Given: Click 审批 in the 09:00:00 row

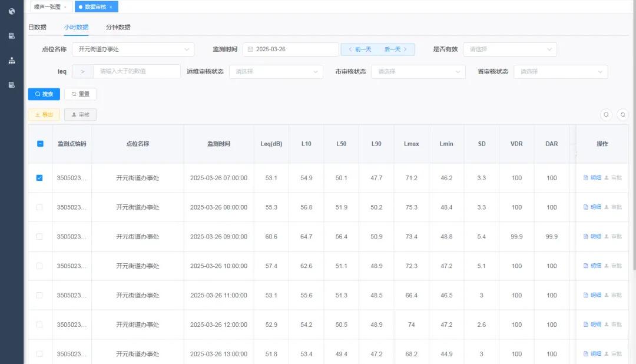Looking at the screenshot, I should pos(613,236).
